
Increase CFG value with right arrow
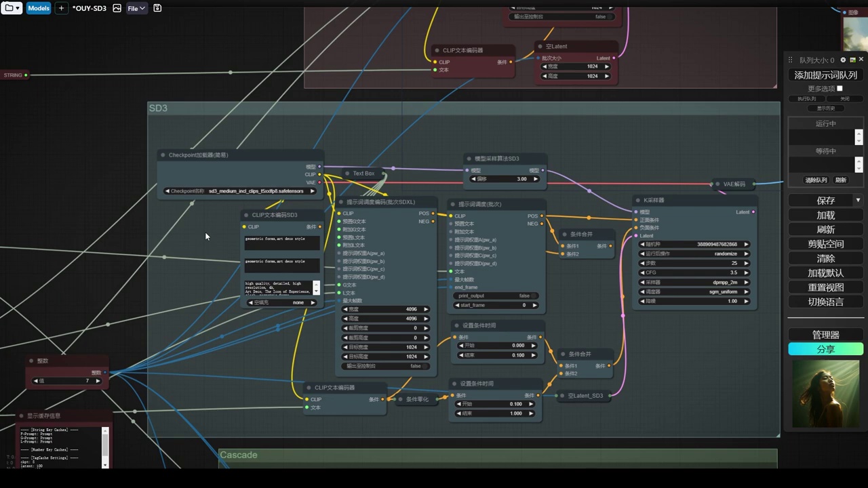(746, 272)
